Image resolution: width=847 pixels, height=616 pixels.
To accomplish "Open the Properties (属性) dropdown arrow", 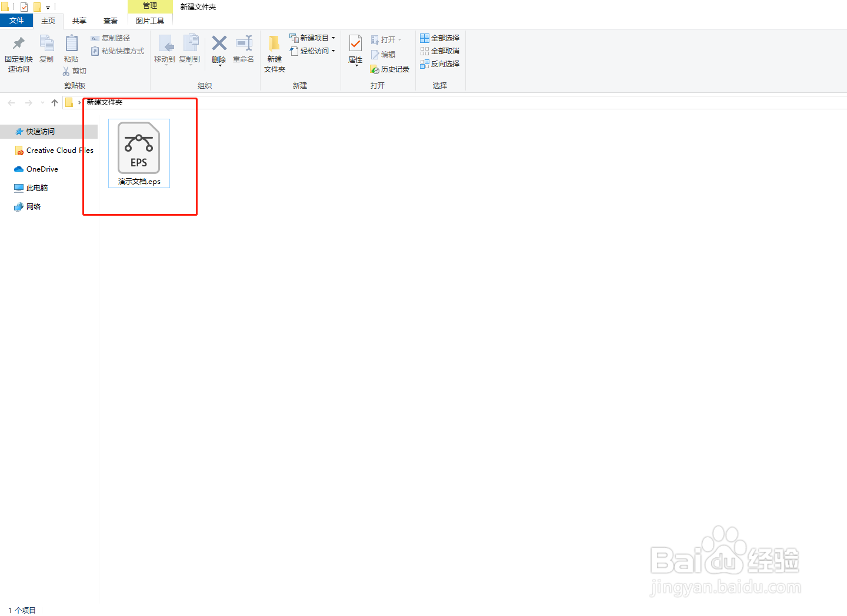I will [355, 65].
